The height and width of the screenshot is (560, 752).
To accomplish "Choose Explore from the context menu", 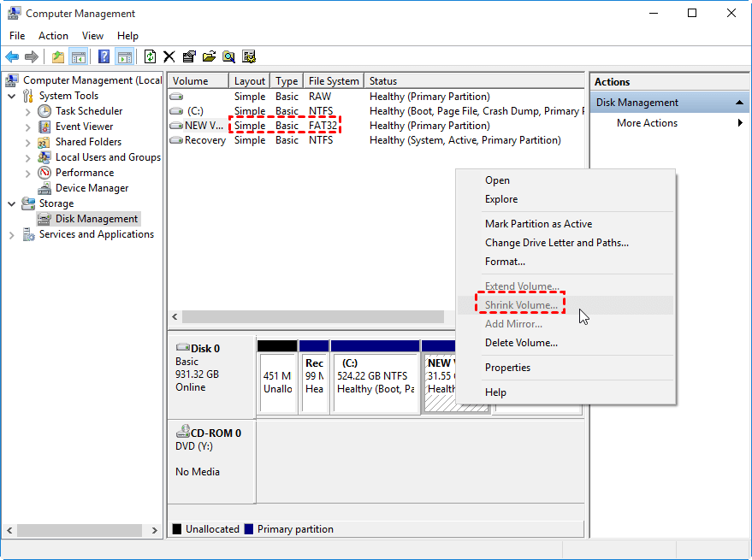I will pyautogui.click(x=565, y=199).
